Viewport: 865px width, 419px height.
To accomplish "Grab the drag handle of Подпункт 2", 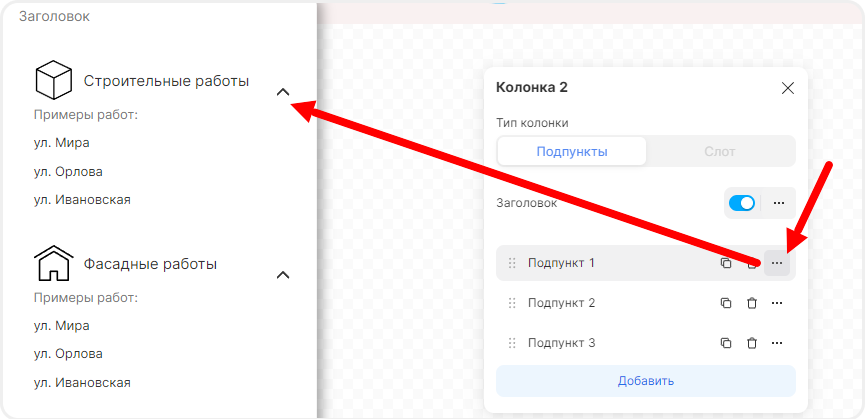I will (512, 303).
